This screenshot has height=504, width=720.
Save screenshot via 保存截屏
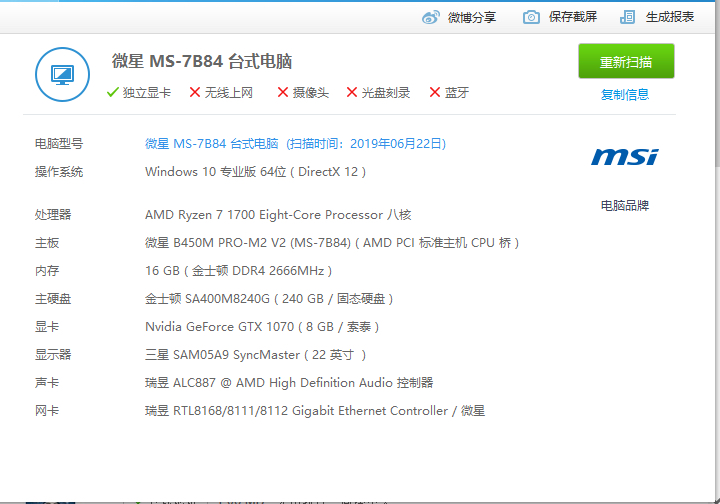click(573, 17)
